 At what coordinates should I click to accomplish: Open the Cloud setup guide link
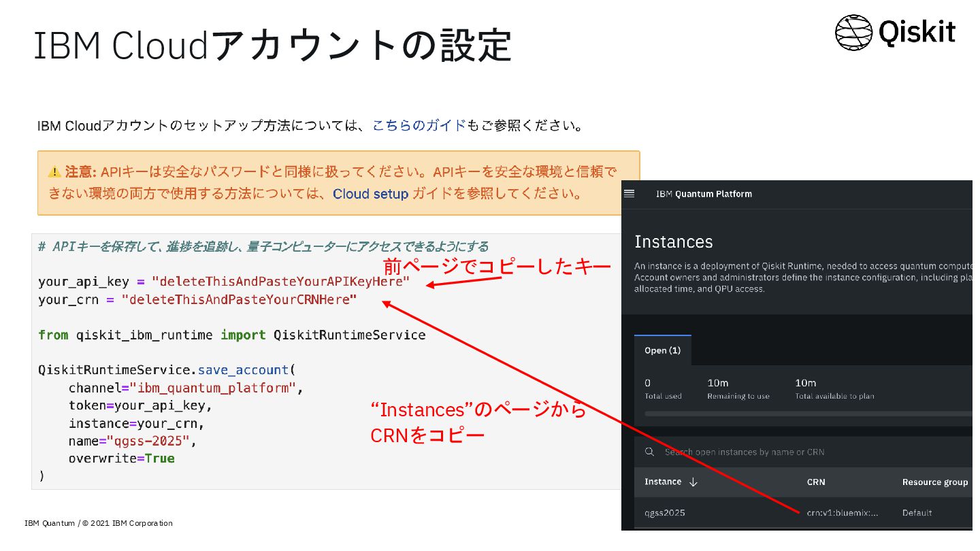click(370, 194)
